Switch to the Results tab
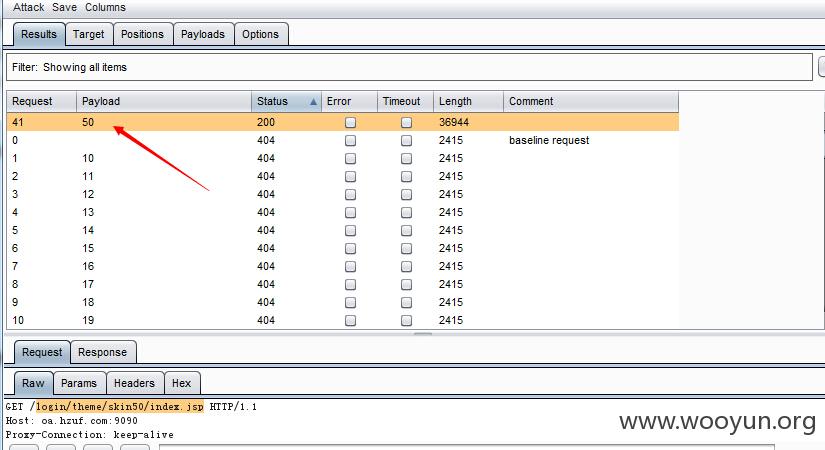Image resolution: width=825 pixels, height=450 pixels. click(39, 34)
